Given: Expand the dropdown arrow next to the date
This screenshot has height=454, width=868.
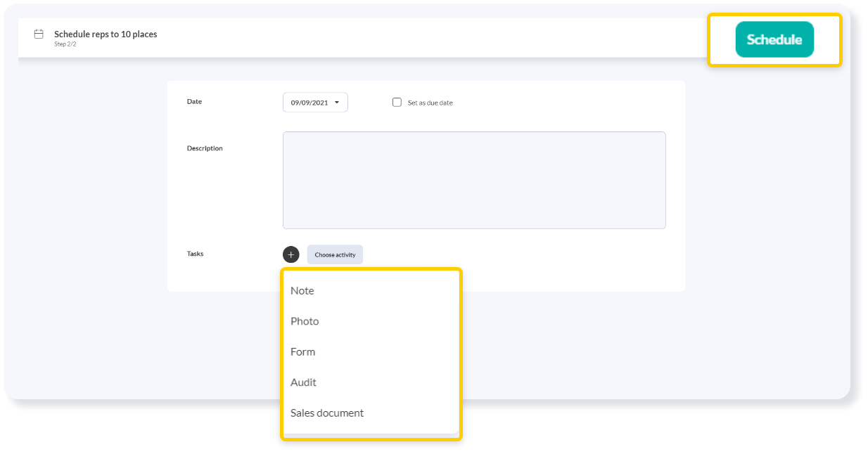Looking at the screenshot, I should tap(336, 102).
